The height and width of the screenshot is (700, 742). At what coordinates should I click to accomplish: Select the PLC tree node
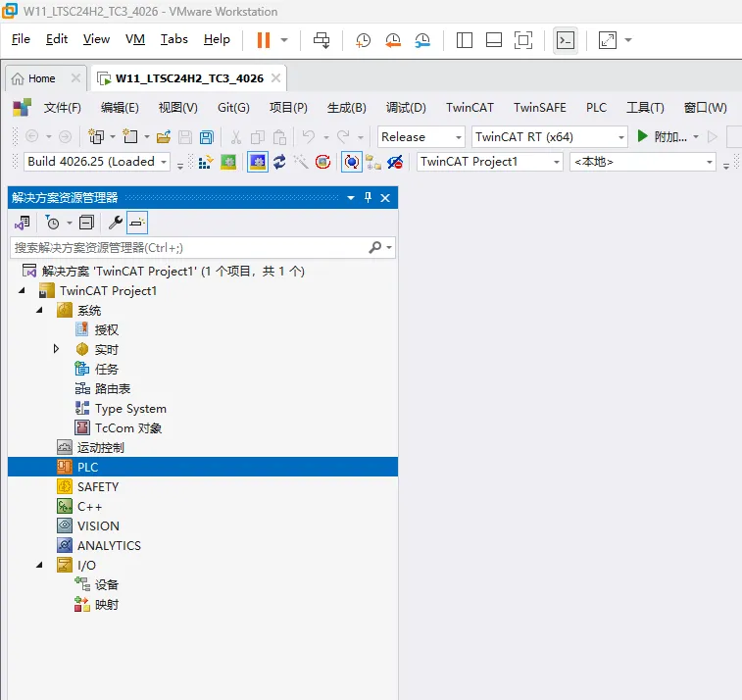203,467
